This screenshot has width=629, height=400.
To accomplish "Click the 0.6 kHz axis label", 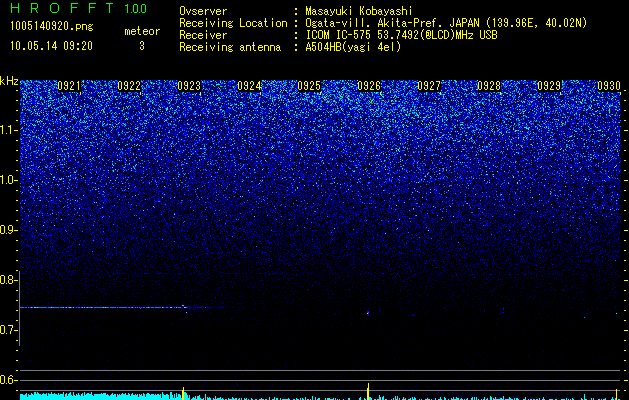I will [7, 380].
